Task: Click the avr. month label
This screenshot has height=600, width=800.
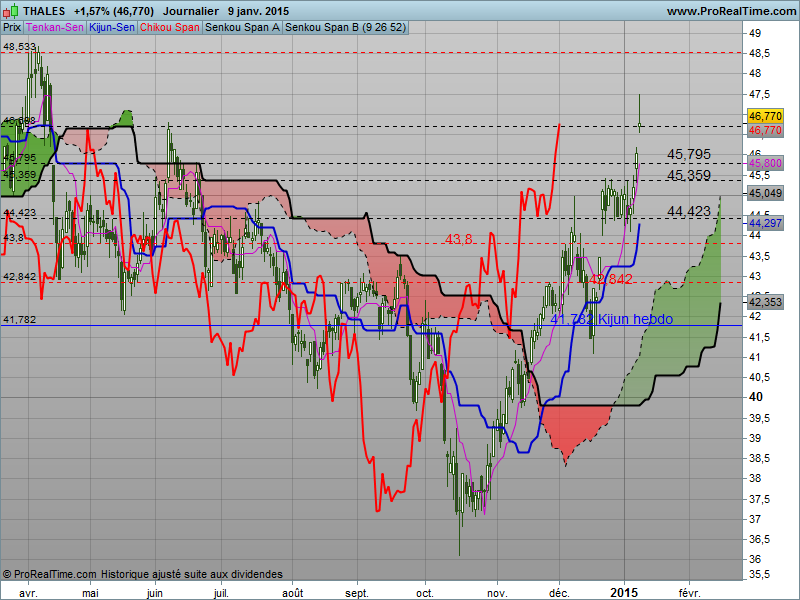Action: coord(28,593)
